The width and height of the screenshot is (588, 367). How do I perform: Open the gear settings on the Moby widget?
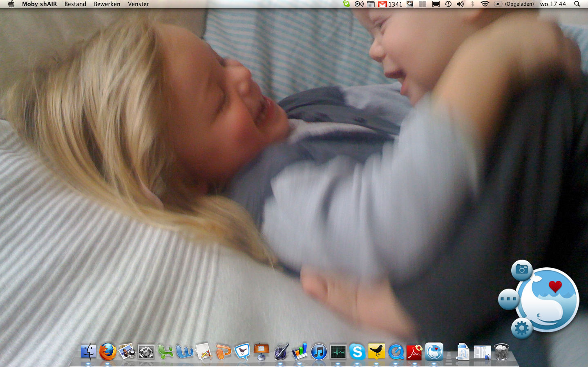coord(522,328)
